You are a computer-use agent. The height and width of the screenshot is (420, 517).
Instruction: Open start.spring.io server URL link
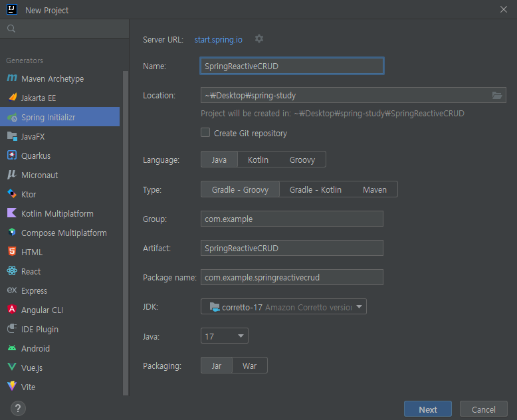218,40
